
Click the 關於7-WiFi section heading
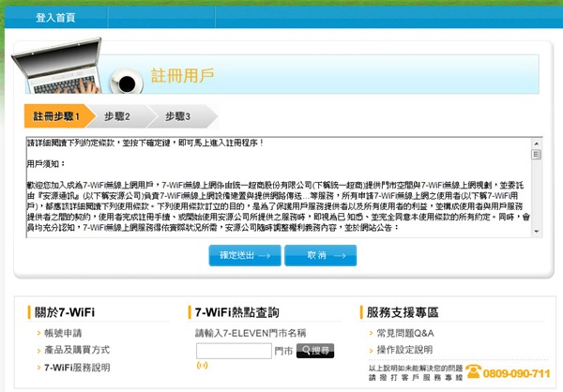(65, 312)
